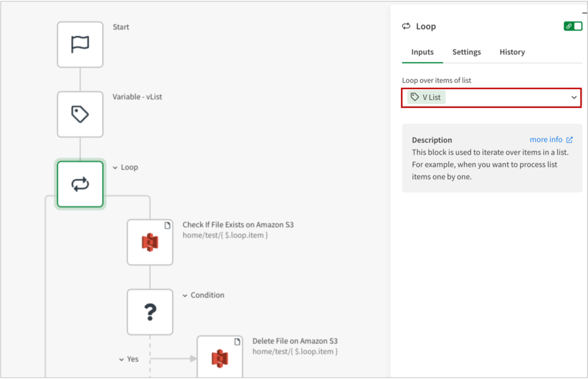Click the tag icon in V List chip
Viewport: 588px width, 379px height.
click(x=415, y=98)
